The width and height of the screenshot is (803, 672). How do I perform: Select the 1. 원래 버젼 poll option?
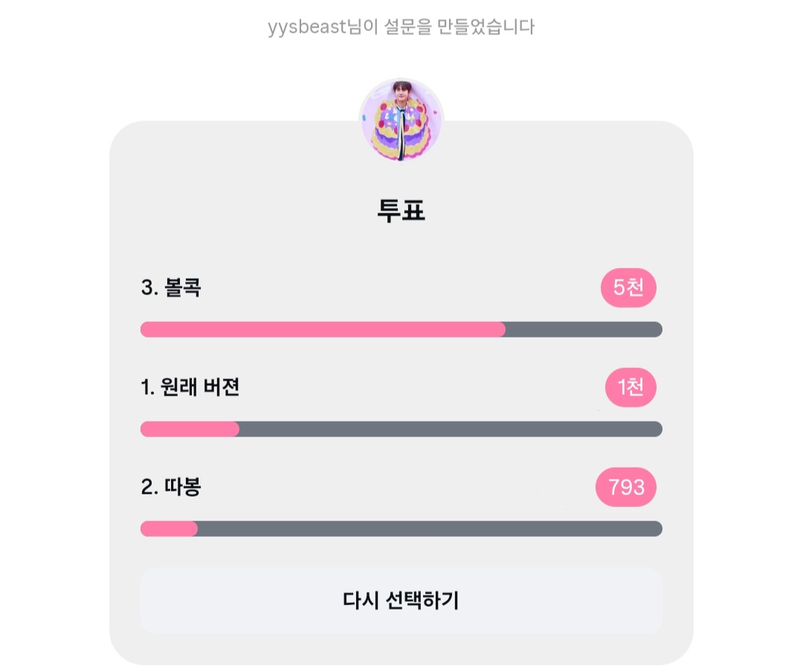[190, 387]
